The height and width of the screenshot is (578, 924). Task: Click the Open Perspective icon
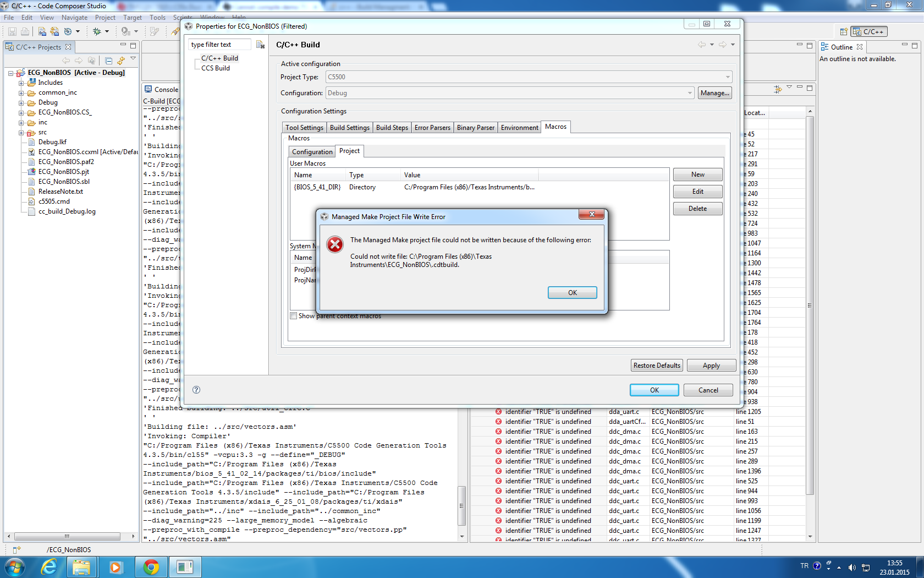tap(844, 31)
